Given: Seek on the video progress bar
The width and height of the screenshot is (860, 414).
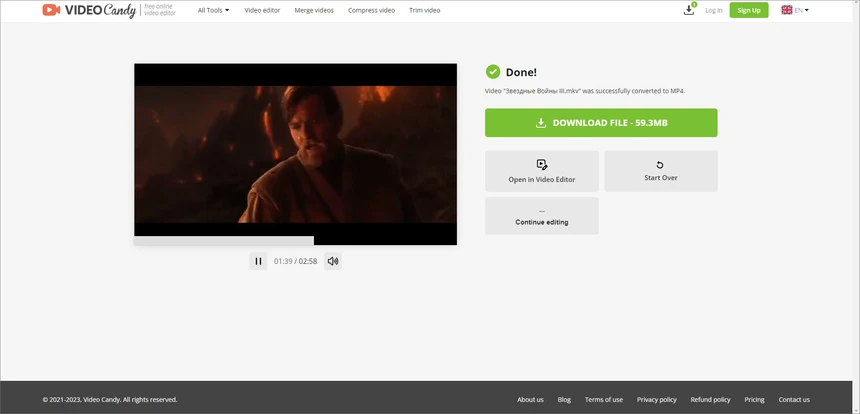Looking at the screenshot, I should click(295, 241).
